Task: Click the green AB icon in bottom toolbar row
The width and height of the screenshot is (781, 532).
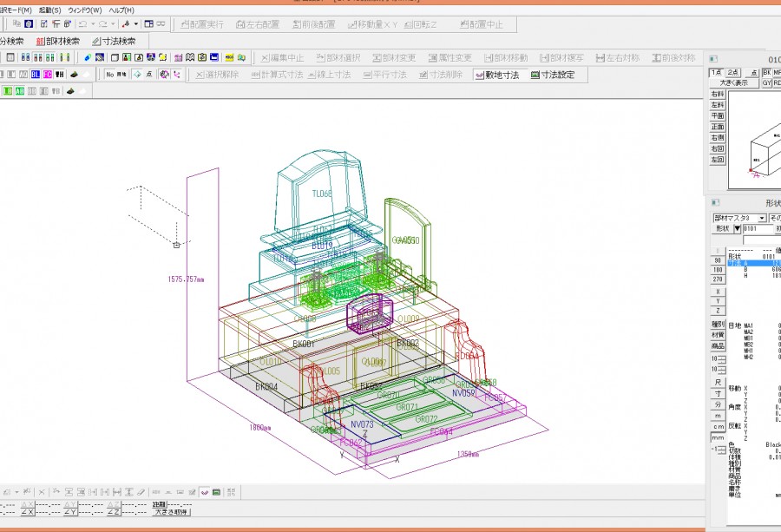Action: pos(19,91)
